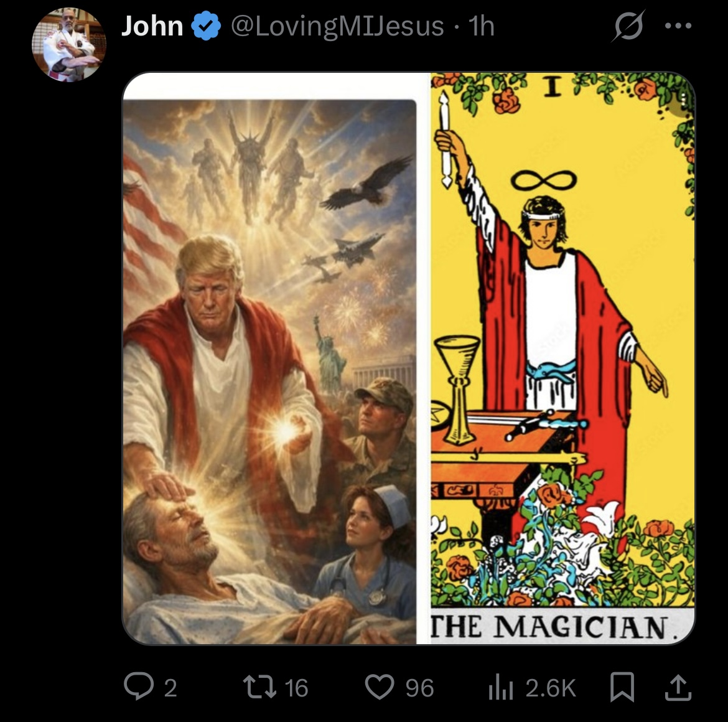Like the post with the heart icon
Image resolution: width=728 pixels, height=722 pixels.
380,687
